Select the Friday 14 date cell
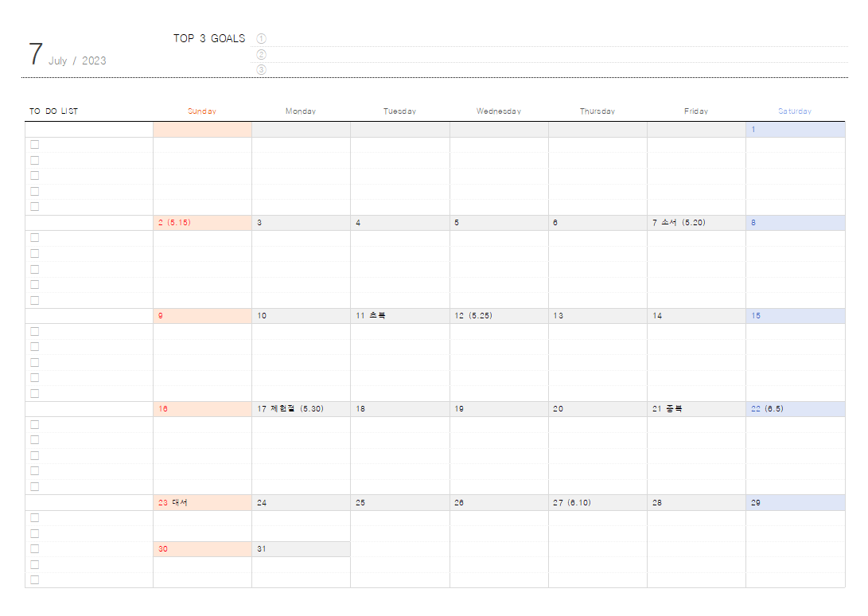This screenshot has width=868, height=616. pyautogui.click(x=696, y=316)
